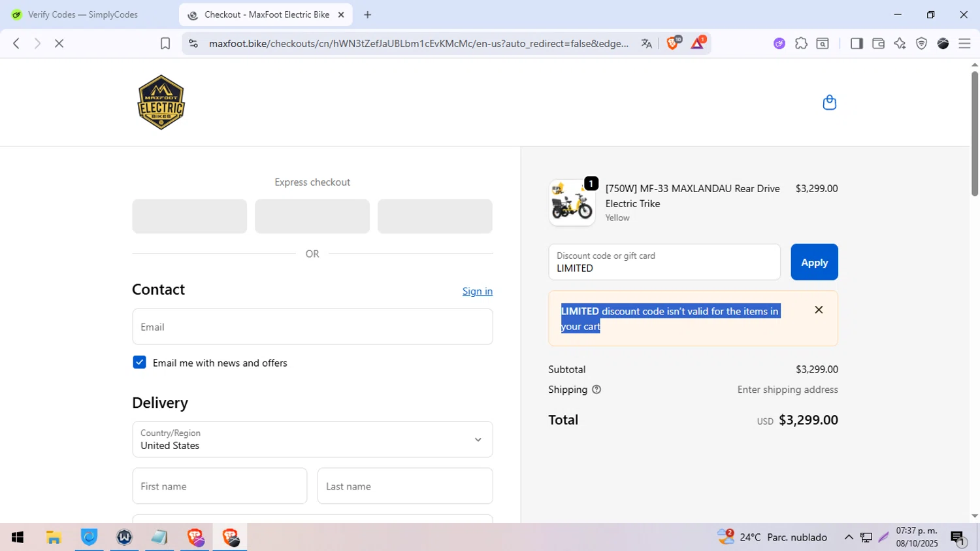Open Brave Rewards triangle icon
The height and width of the screenshot is (551, 980).
click(697, 43)
